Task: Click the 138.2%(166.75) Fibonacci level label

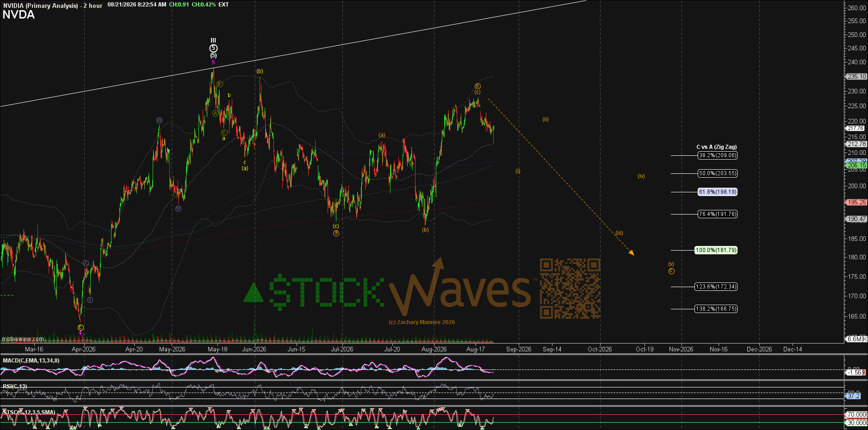Action: [716, 309]
